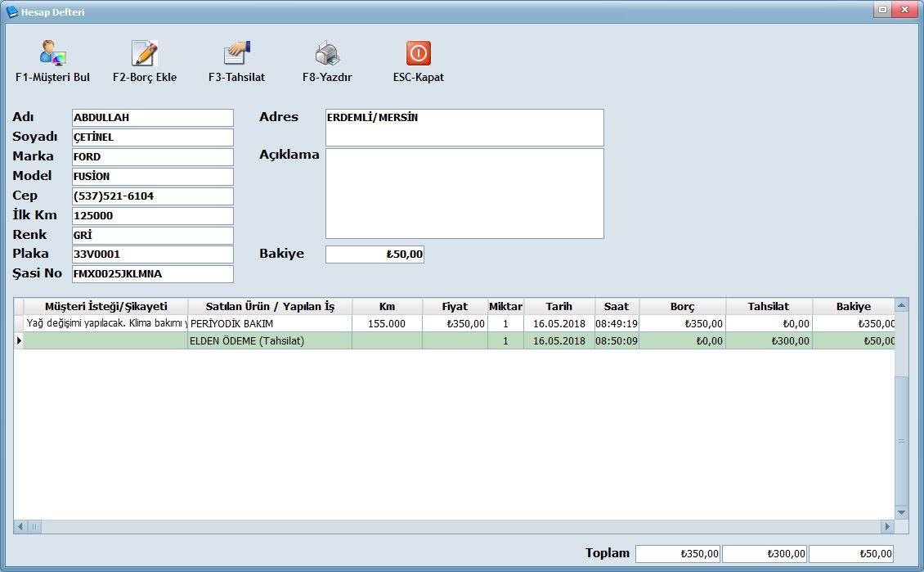This screenshot has height=572, width=924.
Task: Click the Tahsilat column header
Action: (769, 306)
